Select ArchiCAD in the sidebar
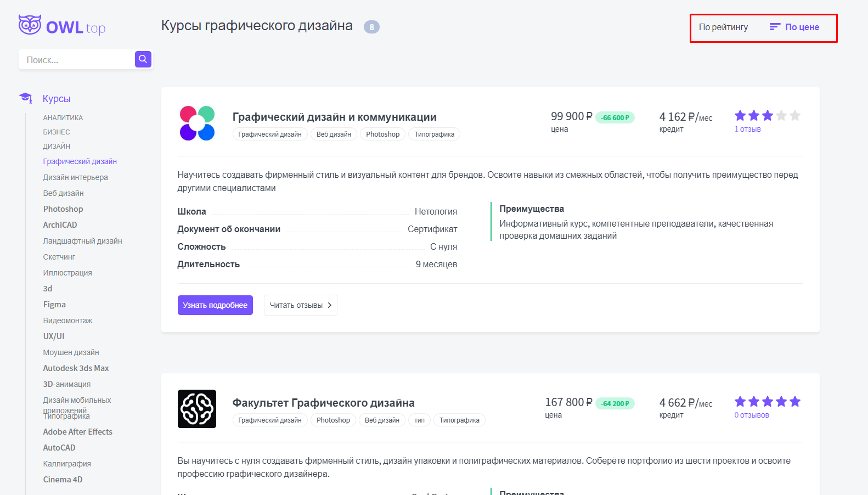 pyautogui.click(x=60, y=225)
